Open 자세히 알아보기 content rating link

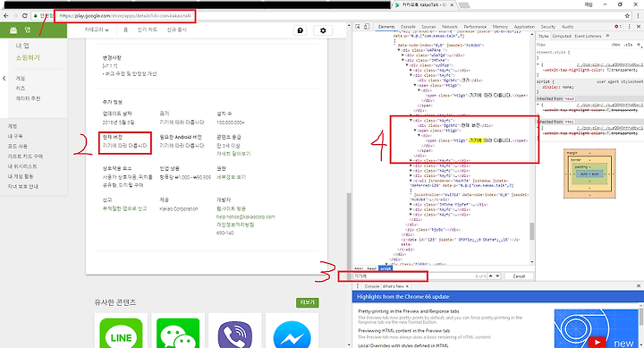coord(233,154)
